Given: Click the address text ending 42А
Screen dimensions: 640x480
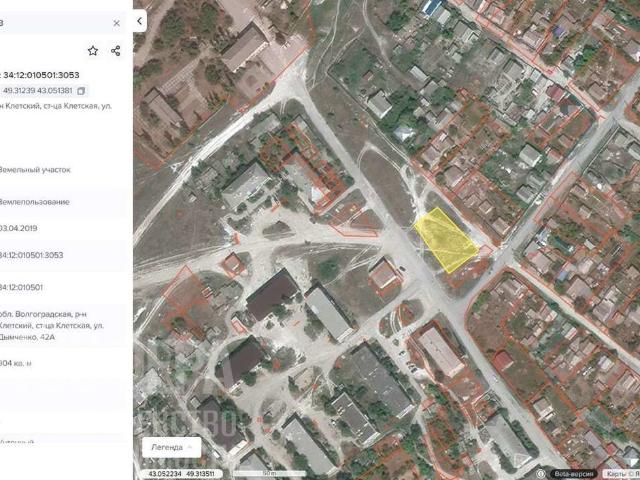Looking at the screenshot, I should [50, 324].
